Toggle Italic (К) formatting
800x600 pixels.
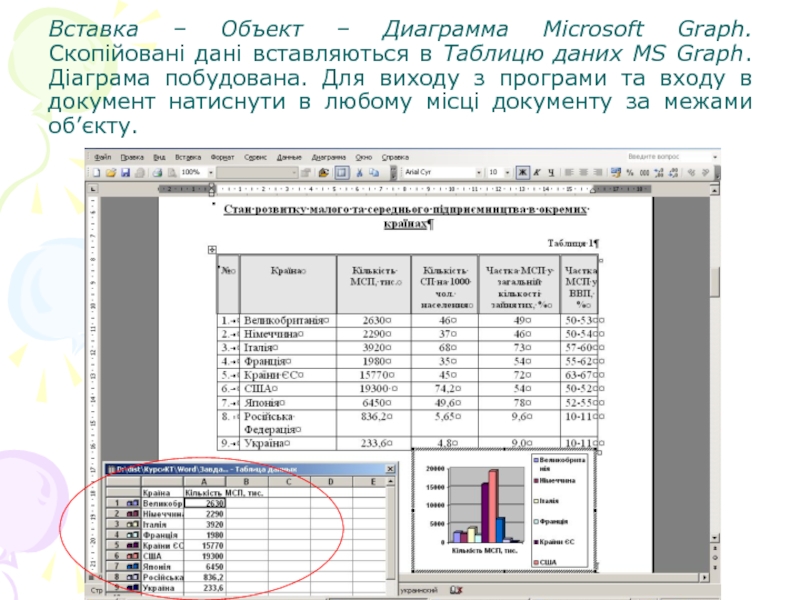point(537,173)
